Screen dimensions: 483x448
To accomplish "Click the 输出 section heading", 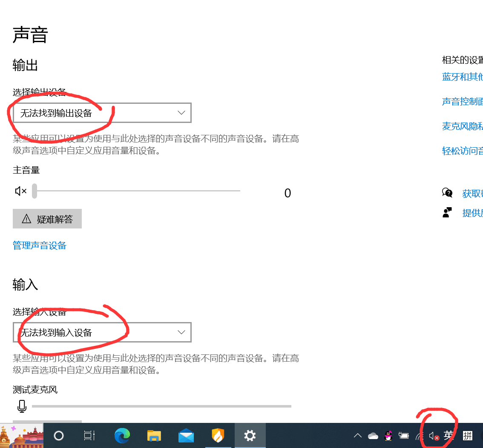I will 25,65.
